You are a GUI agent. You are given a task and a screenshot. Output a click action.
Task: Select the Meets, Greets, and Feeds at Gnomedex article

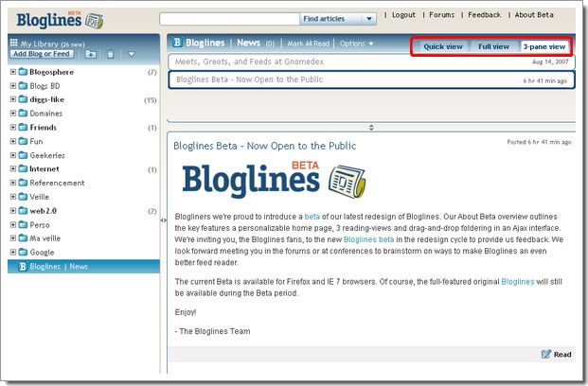371,61
